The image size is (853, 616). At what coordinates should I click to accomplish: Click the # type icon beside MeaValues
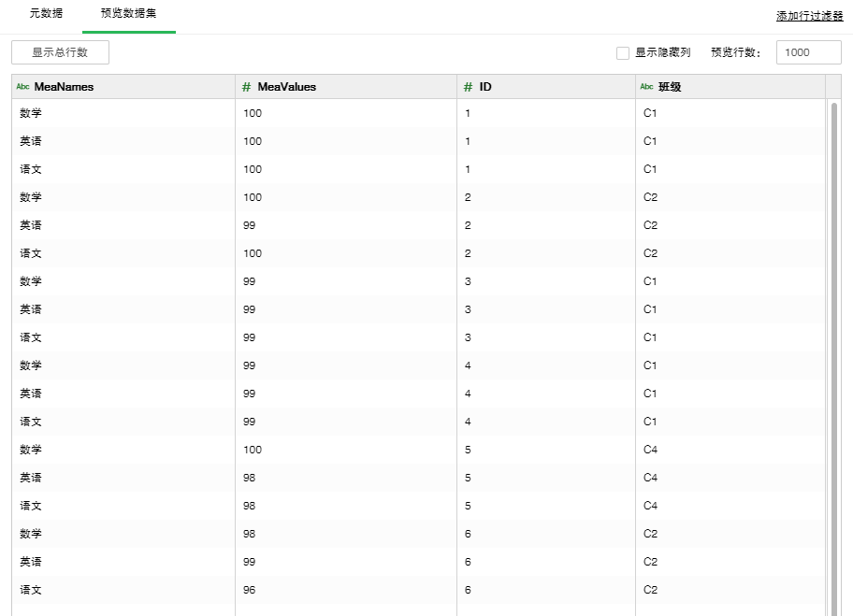coord(247,87)
